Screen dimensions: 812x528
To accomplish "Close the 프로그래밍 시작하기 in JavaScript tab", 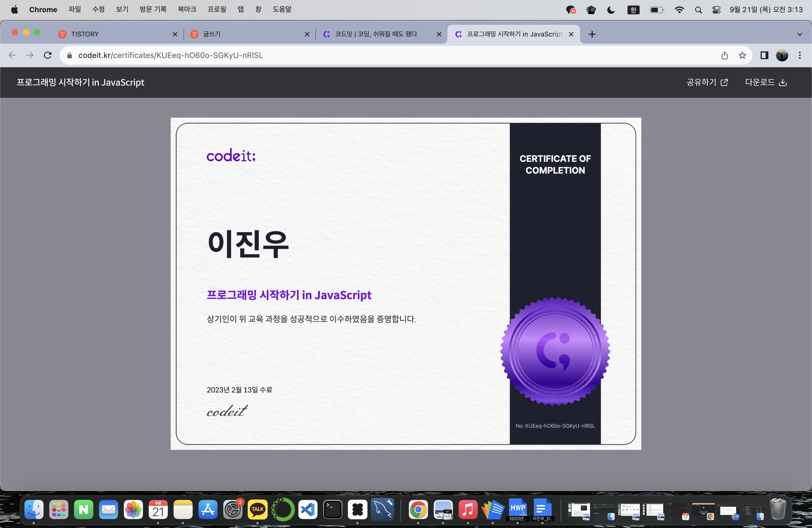I will (571, 34).
